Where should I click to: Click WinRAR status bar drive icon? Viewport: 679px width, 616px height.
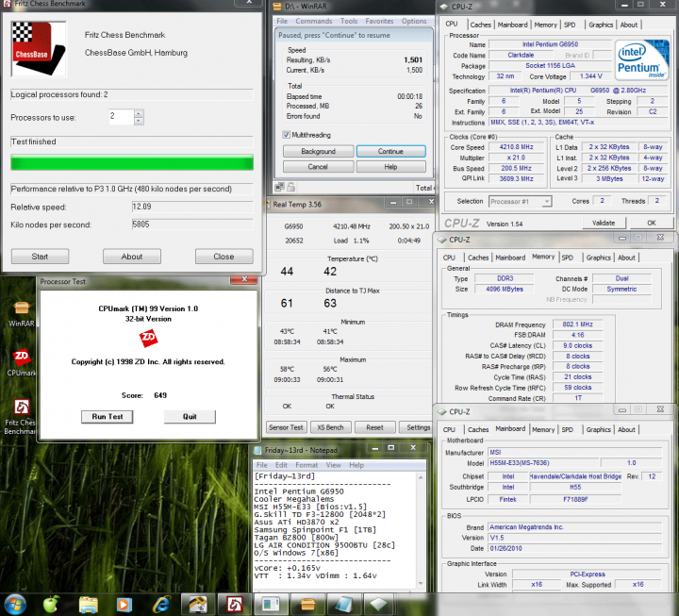click(280, 187)
